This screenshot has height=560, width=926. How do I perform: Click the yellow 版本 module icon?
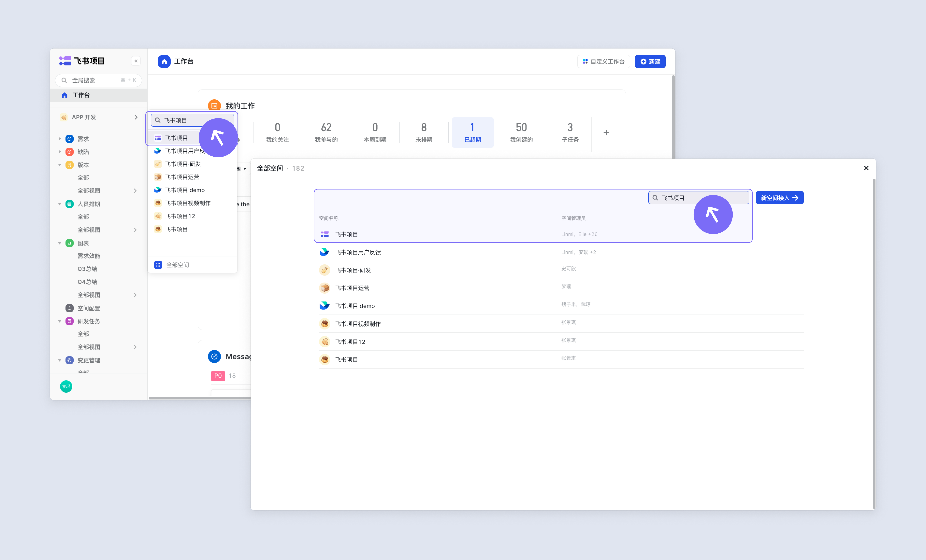(70, 165)
